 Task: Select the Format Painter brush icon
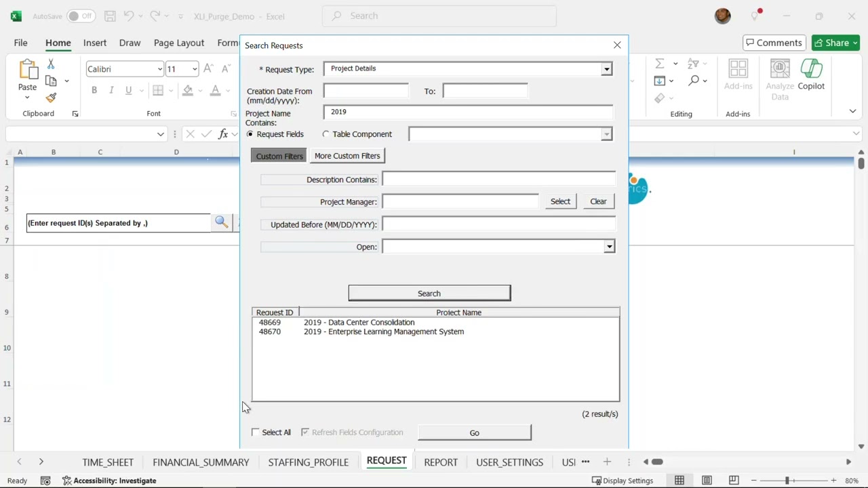pyautogui.click(x=51, y=98)
